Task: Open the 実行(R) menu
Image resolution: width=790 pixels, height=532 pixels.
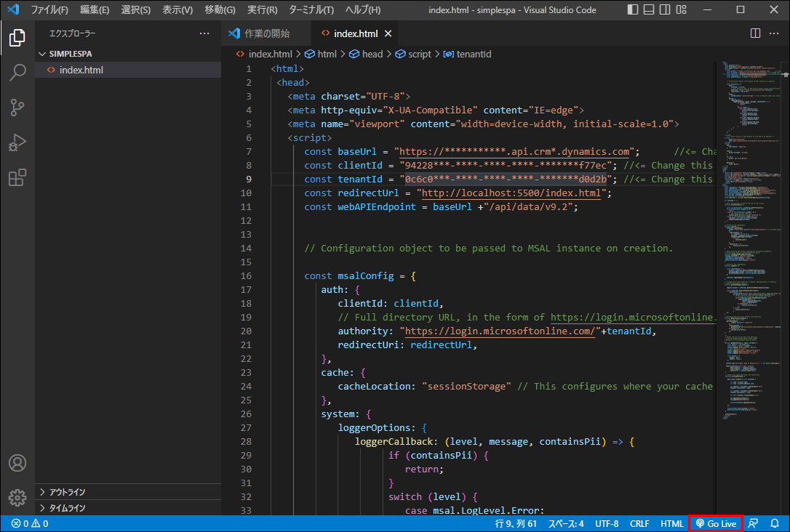Action: (x=263, y=9)
